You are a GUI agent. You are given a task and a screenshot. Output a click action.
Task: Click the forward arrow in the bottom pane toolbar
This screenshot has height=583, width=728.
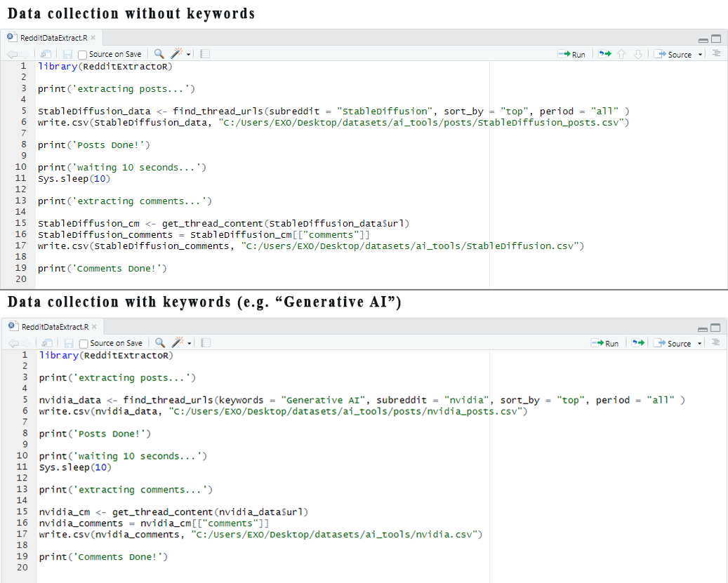[25, 343]
